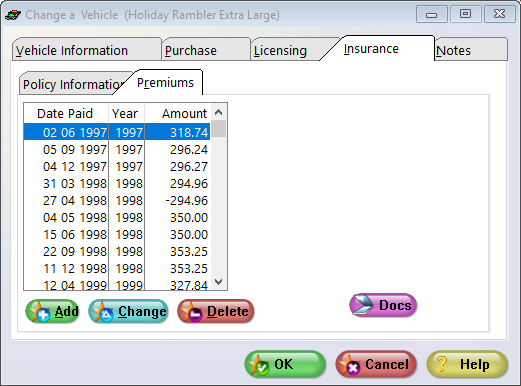The image size is (521, 386).
Task: Minimize the Change a Vehicle window
Action: pos(432,14)
